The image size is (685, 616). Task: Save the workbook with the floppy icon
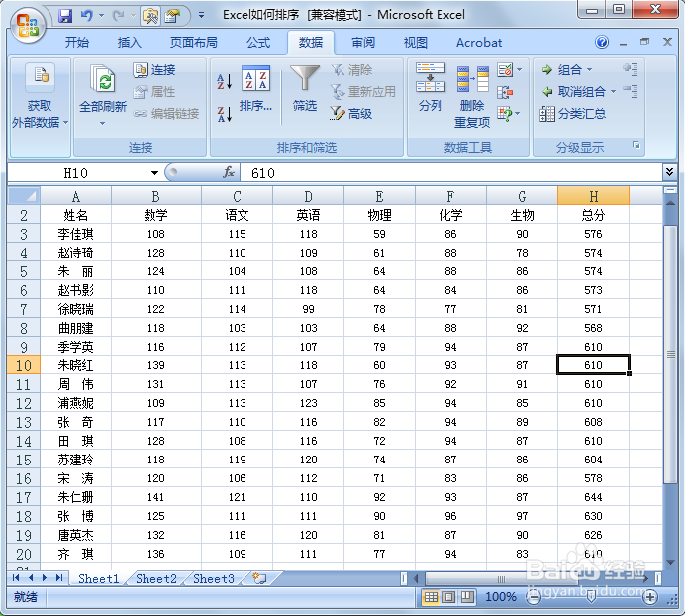[x=65, y=16]
